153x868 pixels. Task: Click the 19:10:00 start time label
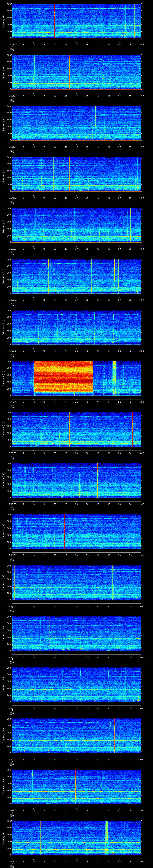coord(12,504)
